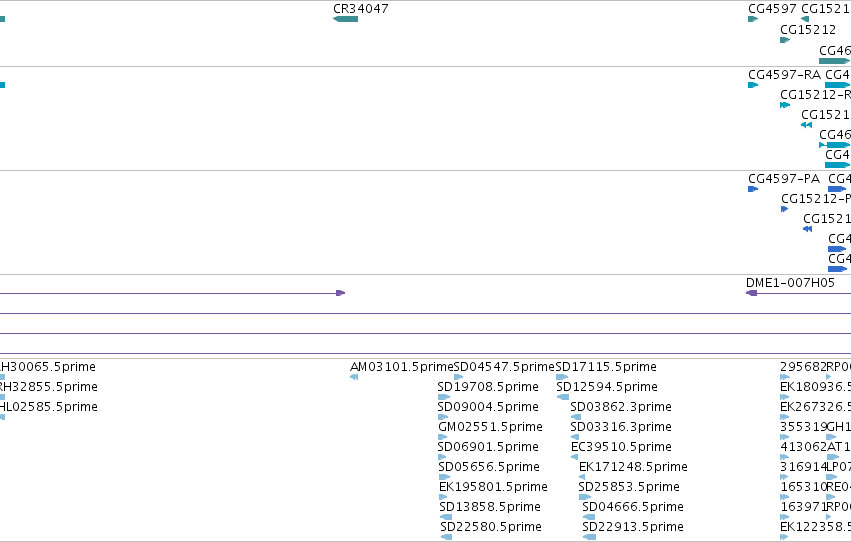This screenshot has height=542, width=851.
Task: Click the CG15212-P blue CDS arrow glyph
Action: click(784, 209)
